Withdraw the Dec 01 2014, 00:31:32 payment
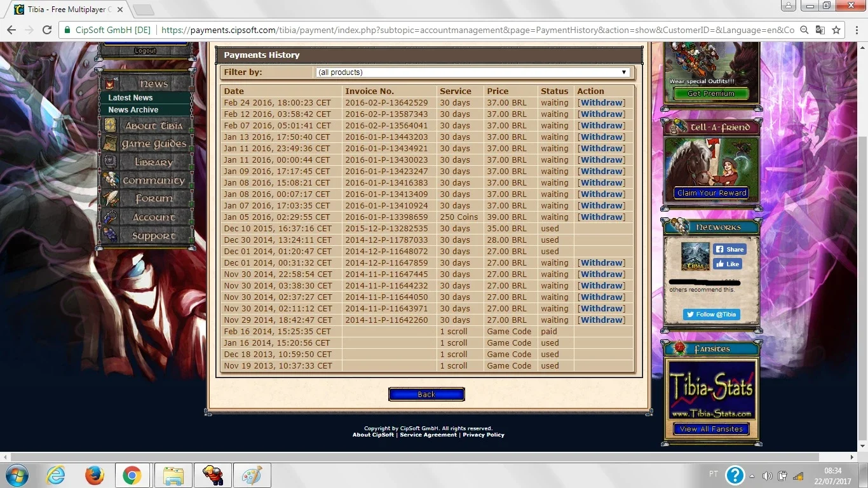This screenshot has height=488, width=868. [x=601, y=262]
